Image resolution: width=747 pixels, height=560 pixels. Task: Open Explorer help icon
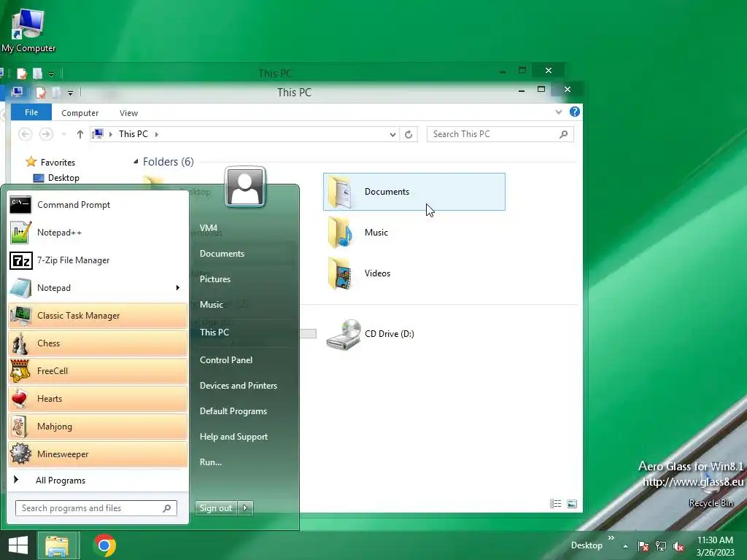coord(575,112)
